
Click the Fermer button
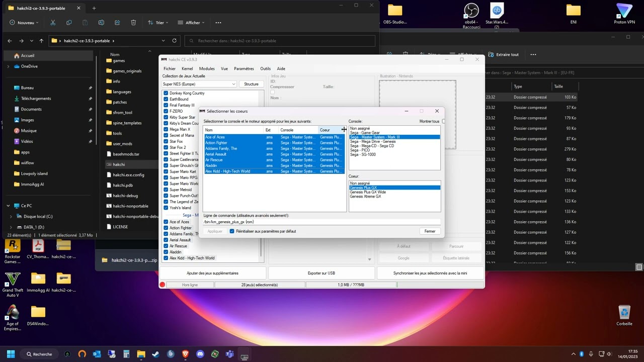pyautogui.click(x=430, y=231)
